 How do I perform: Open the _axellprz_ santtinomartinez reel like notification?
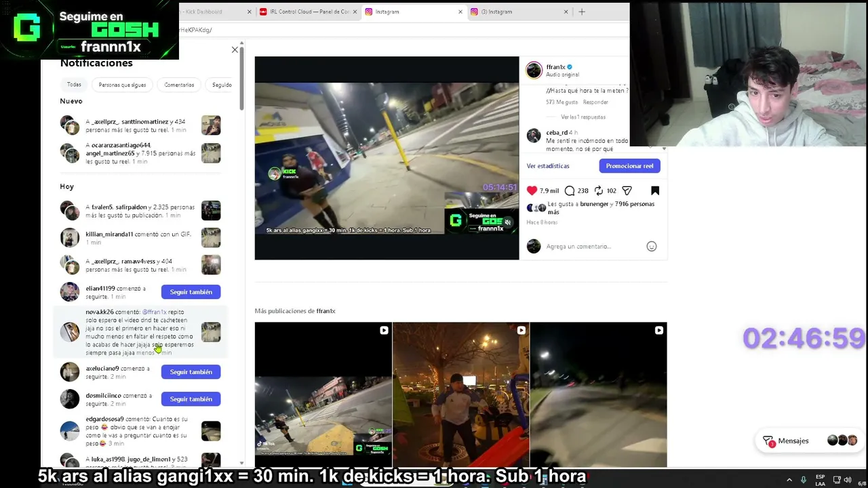click(140, 125)
